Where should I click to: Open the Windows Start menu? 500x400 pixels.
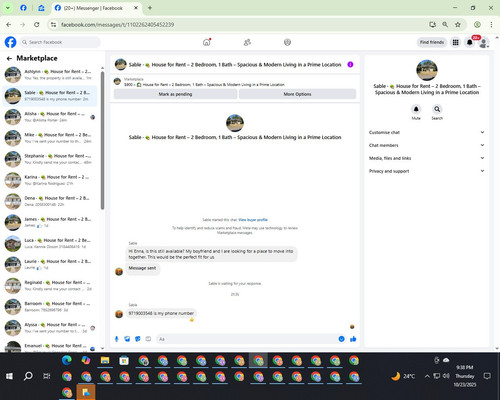click(x=9, y=376)
